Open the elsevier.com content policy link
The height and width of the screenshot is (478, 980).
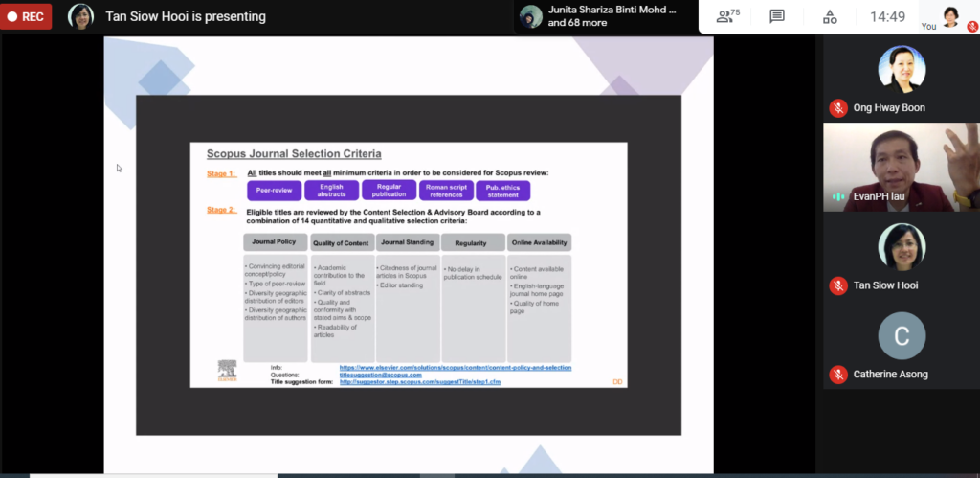click(455, 367)
